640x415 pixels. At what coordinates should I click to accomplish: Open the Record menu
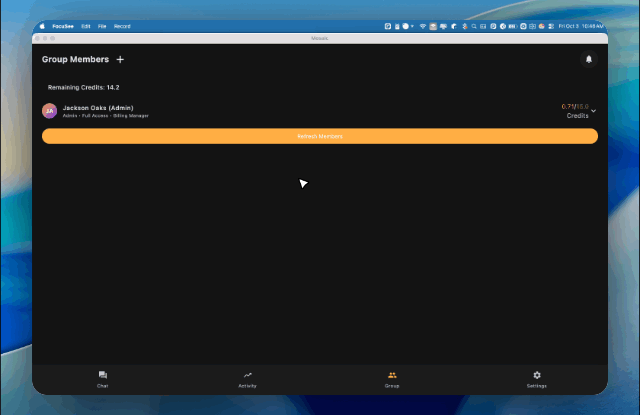click(x=122, y=26)
